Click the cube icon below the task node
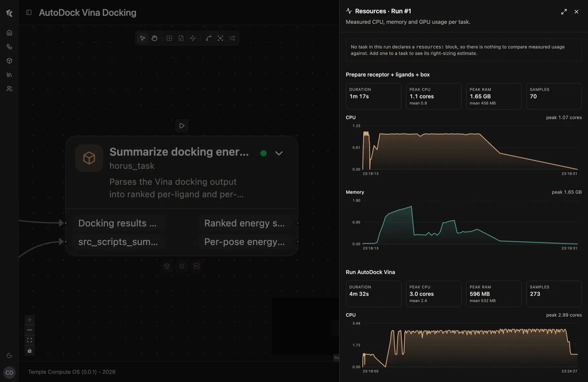This screenshot has height=382, width=588. point(167,266)
